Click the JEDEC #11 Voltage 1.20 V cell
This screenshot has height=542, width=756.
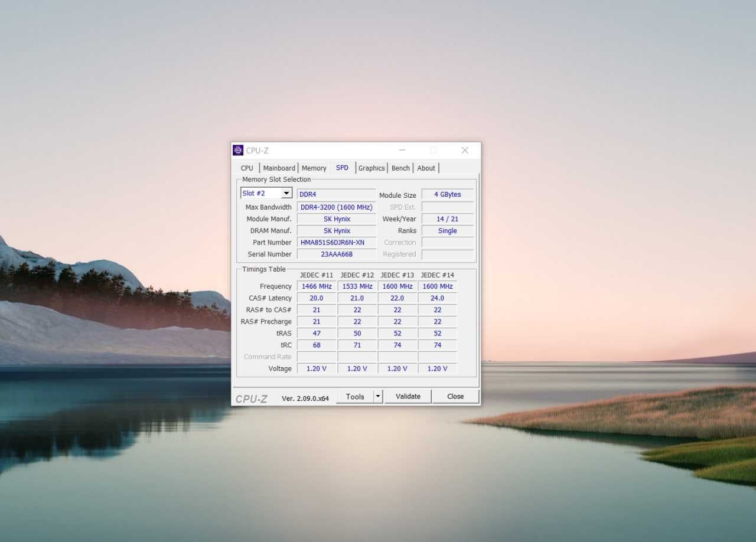point(317,368)
